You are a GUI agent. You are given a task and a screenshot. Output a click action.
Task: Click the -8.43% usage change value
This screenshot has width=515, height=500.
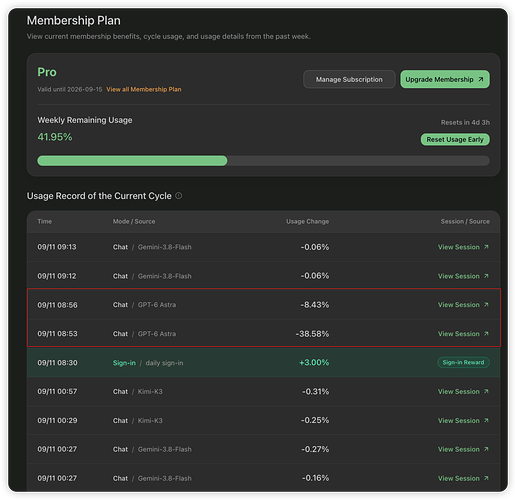tap(315, 305)
